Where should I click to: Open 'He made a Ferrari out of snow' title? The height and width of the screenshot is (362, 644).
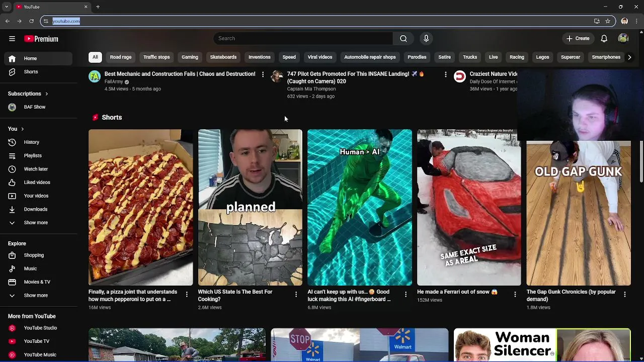pos(457,292)
